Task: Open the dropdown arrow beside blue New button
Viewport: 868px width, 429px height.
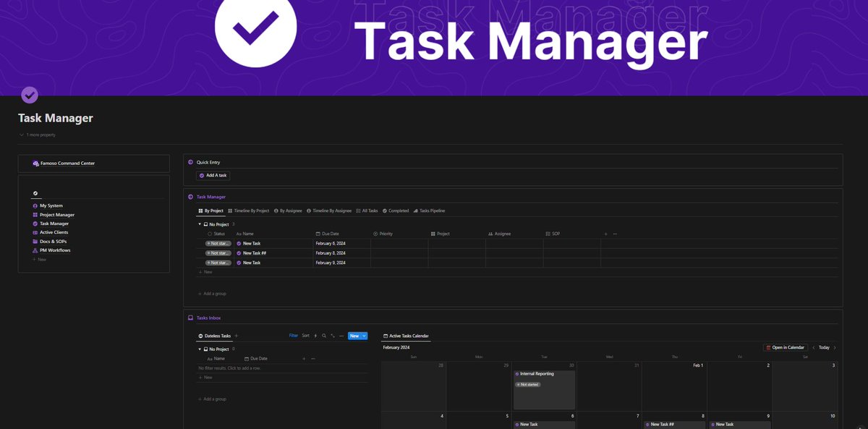Action: pos(364,336)
